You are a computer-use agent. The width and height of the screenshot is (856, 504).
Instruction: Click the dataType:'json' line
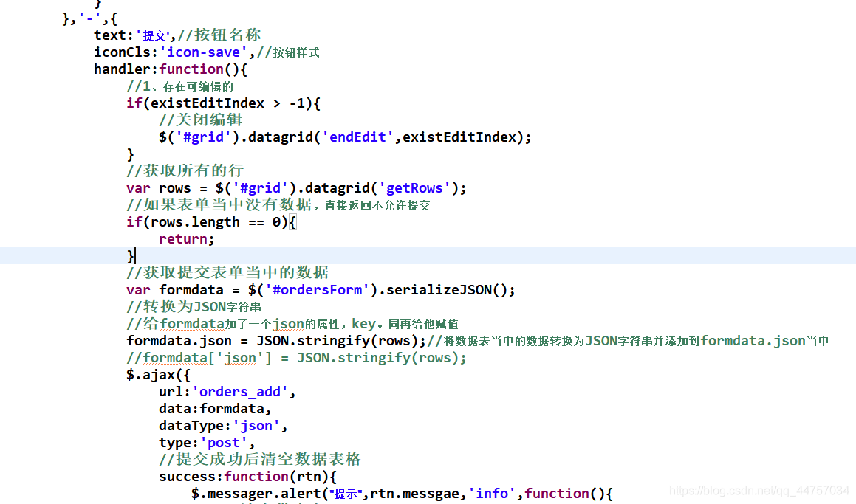coord(223,426)
